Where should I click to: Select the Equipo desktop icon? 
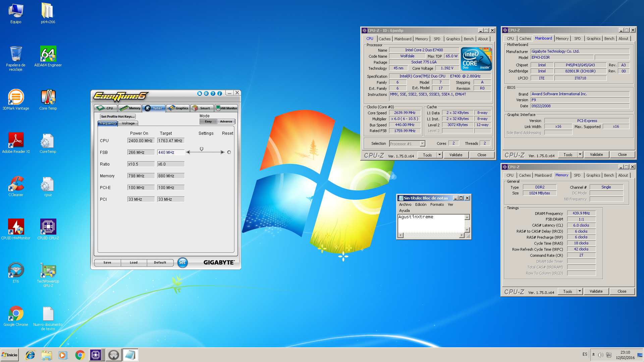pyautogui.click(x=16, y=14)
